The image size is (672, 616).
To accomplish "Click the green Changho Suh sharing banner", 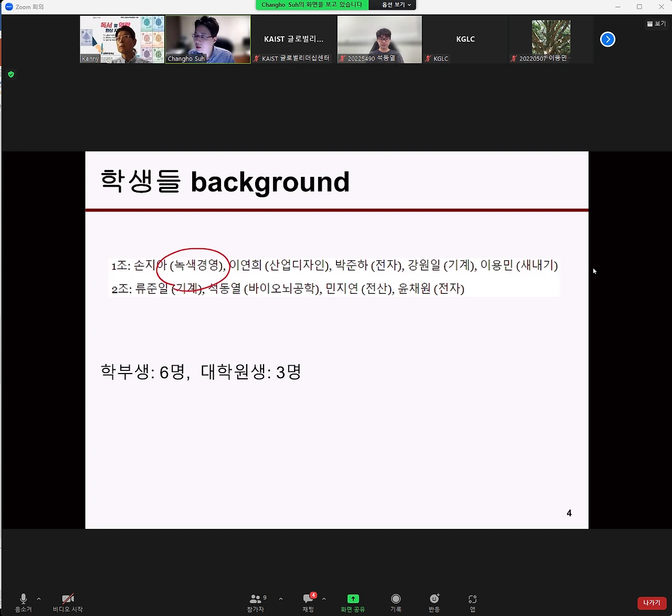I will pyautogui.click(x=312, y=5).
